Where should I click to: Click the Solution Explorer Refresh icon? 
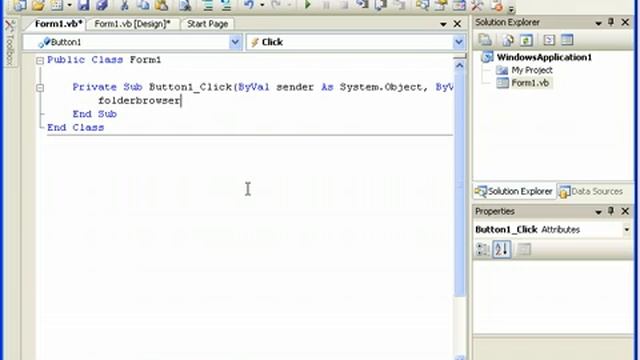pyautogui.click(x=526, y=40)
